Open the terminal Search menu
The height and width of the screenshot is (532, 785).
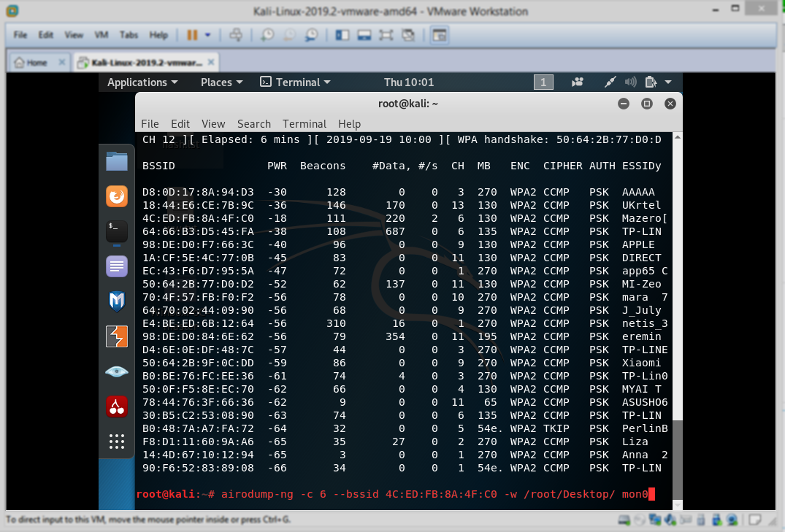tap(254, 123)
